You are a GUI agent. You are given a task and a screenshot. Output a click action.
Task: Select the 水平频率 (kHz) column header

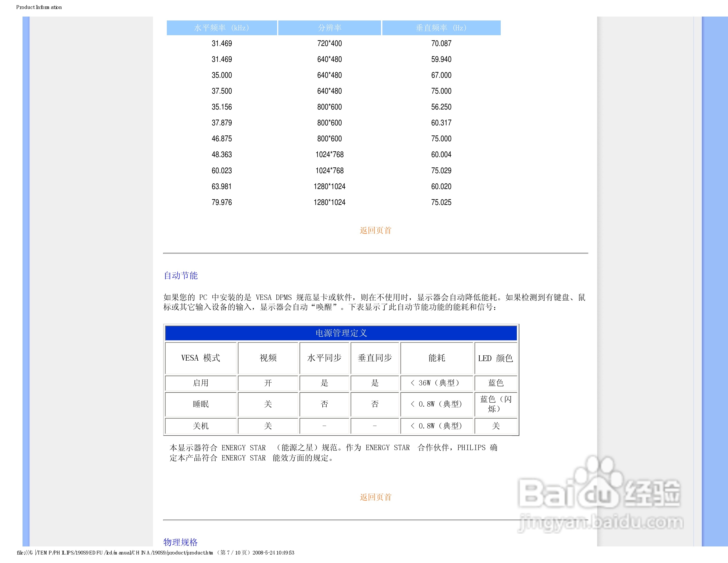[x=222, y=28]
